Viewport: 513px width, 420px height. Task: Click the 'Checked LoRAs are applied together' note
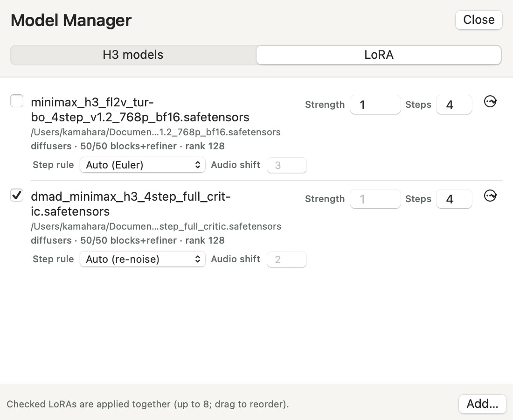(x=148, y=404)
